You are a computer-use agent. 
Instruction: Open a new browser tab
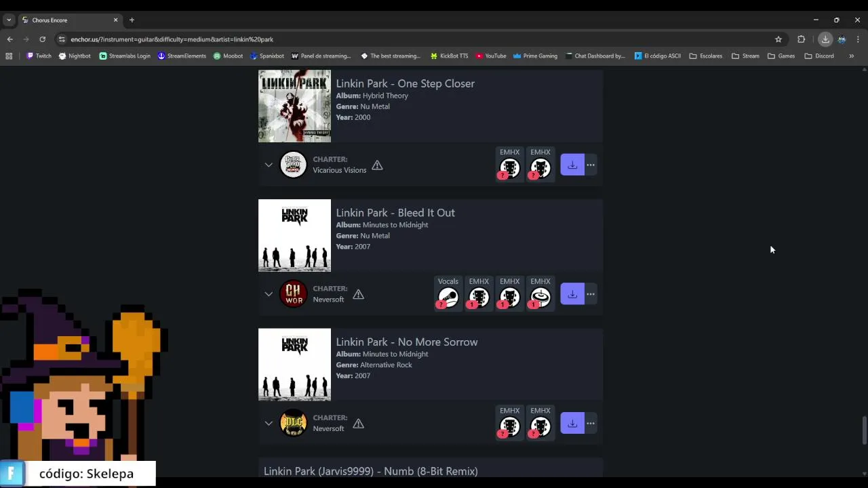[x=132, y=20]
